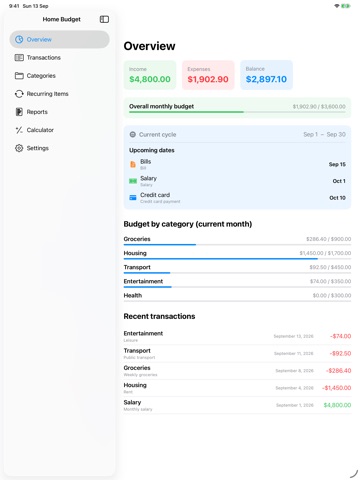Click the Overall monthly budget progress bar

click(237, 112)
